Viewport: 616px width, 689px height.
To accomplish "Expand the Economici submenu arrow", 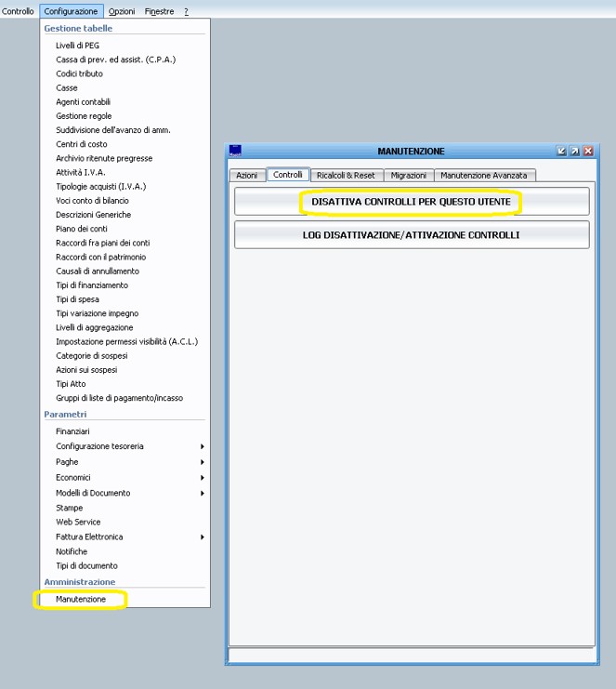I will pyautogui.click(x=203, y=478).
